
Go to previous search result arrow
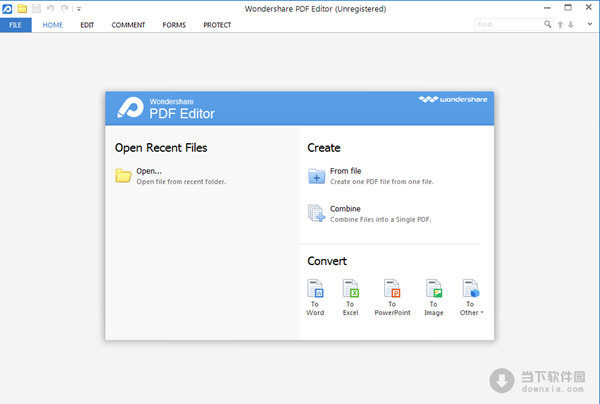pos(560,25)
